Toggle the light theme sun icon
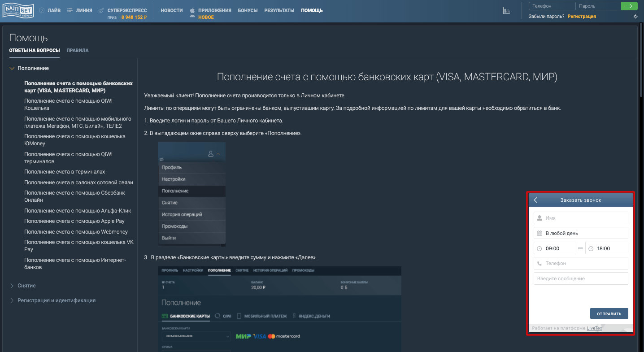The image size is (644, 352). (x=635, y=16)
